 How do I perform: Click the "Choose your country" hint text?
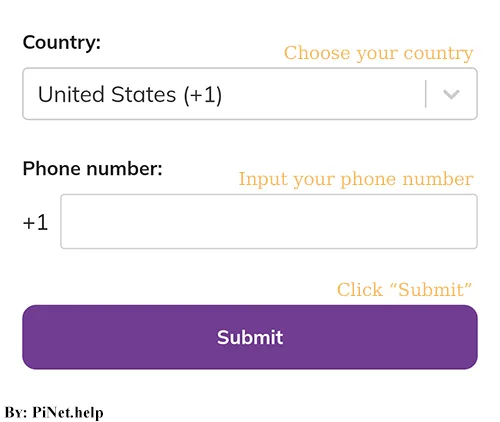point(378,53)
